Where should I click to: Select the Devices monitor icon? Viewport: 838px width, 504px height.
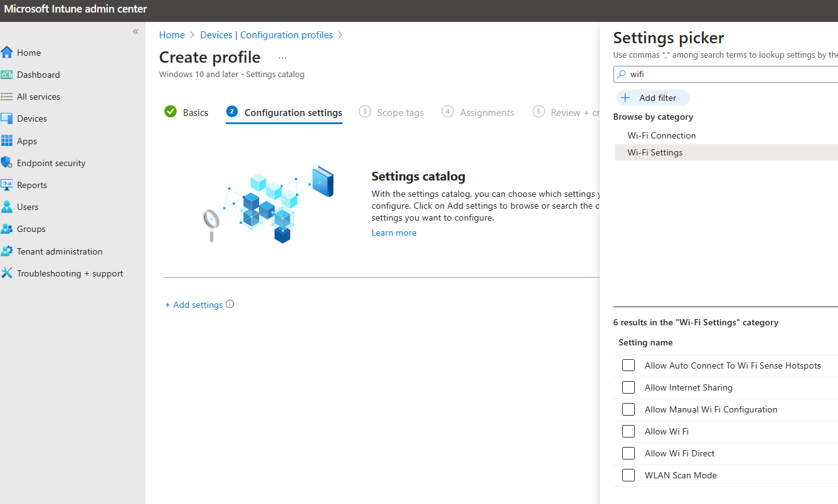(7, 118)
